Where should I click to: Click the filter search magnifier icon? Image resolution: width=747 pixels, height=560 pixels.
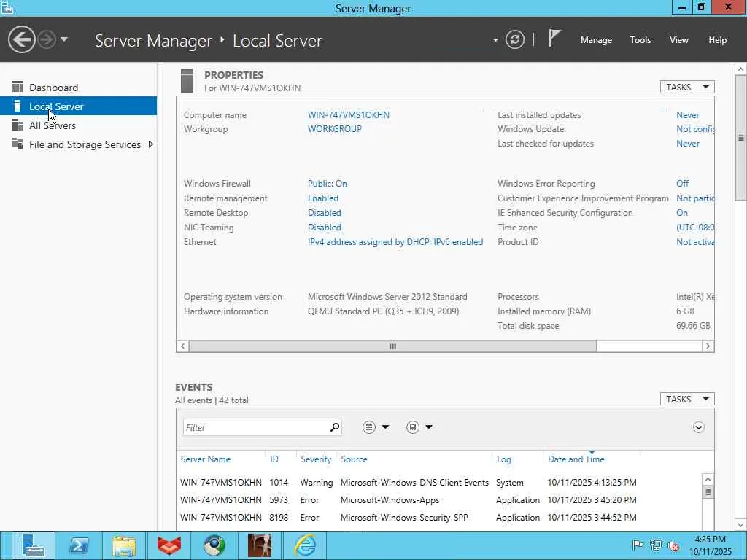pyautogui.click(x=335, y=427)
